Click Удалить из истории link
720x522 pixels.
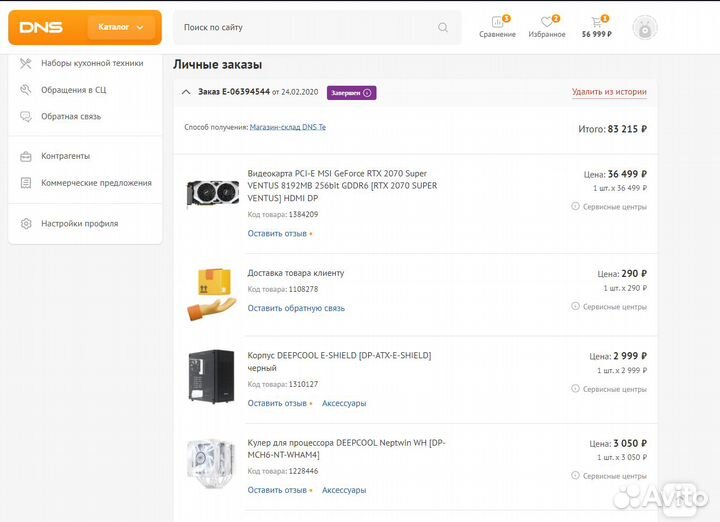click(609, 92)
